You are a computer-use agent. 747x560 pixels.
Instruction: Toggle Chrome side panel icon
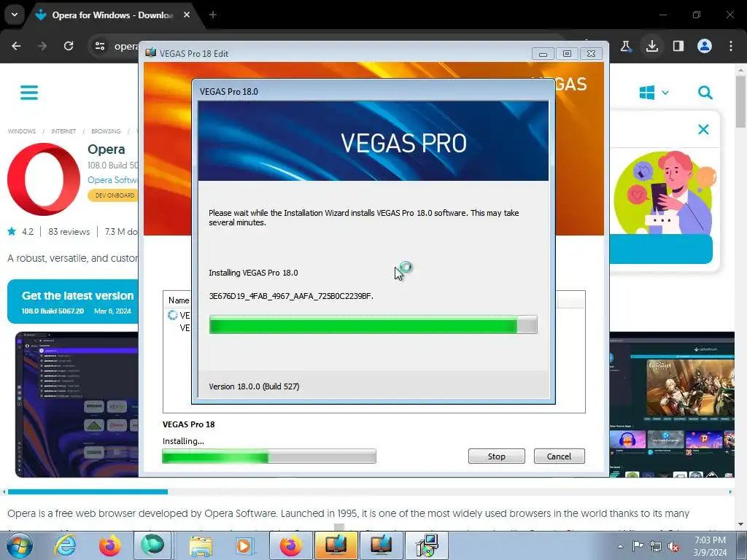(678, 46)
